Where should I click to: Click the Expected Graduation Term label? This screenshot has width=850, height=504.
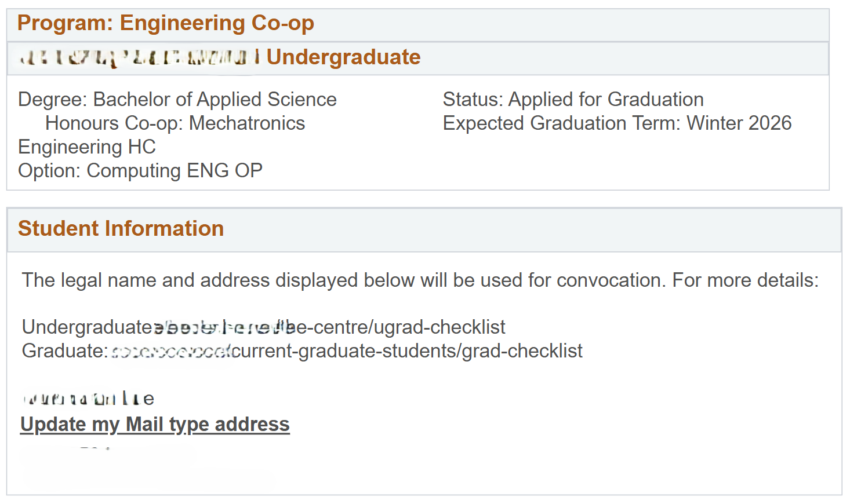(561, 123)
